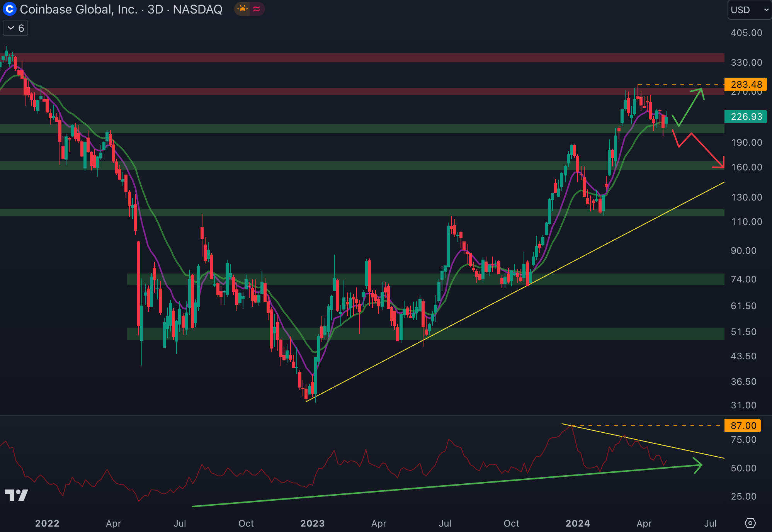The image size is (772, 532).
Task: Open chart settings via hexagon gear icon
Action: (x=750, y=523)
